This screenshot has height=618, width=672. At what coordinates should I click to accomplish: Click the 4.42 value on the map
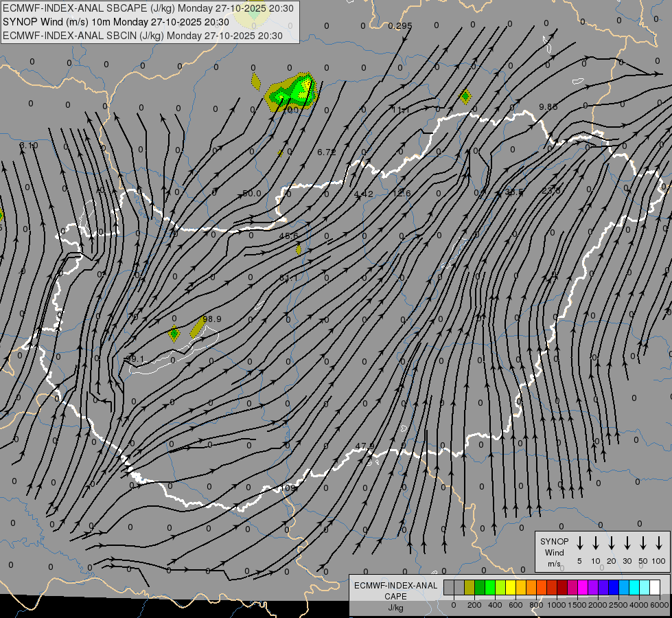[363, 194]
